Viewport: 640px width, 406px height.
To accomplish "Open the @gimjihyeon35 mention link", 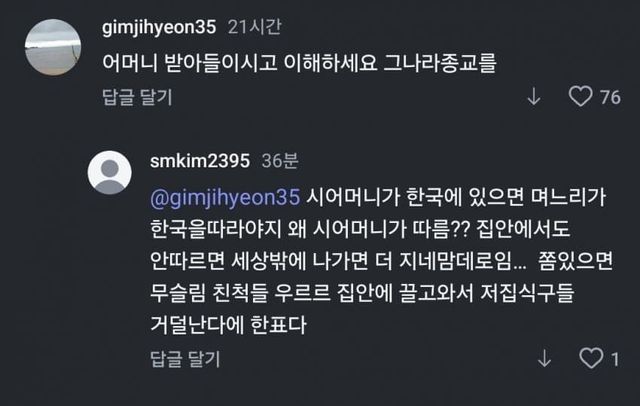I will coord(225,197).
